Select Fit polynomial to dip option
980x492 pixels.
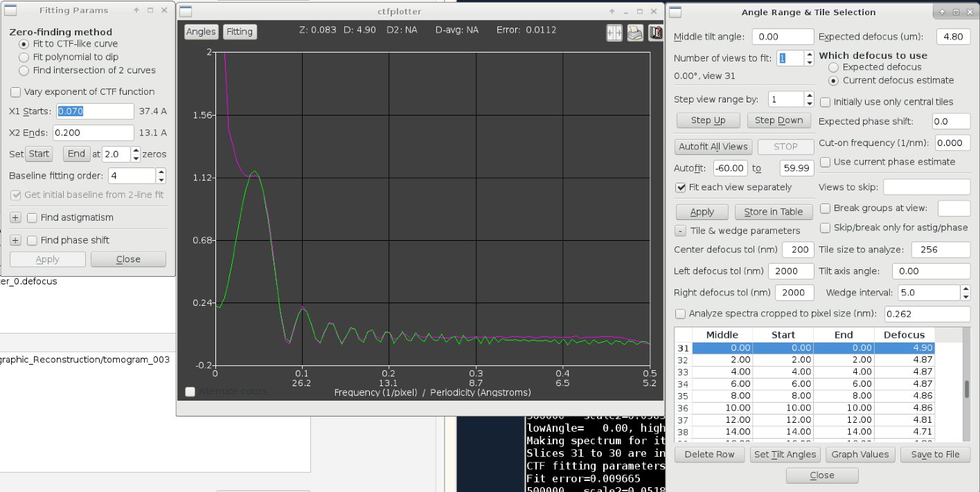click(24, 57)
